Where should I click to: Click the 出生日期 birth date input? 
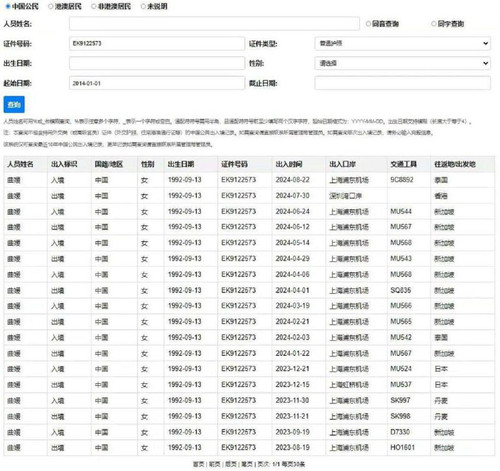point(157,63)
